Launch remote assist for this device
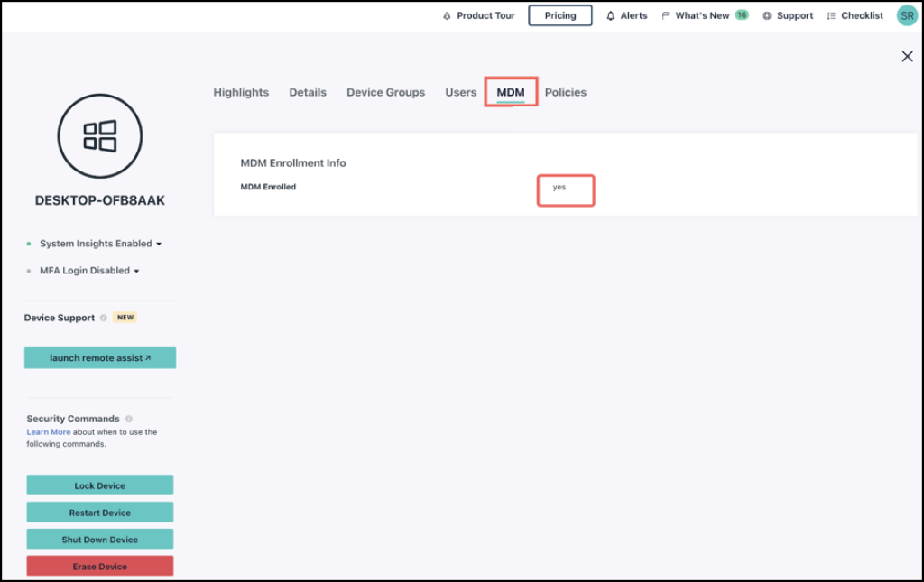The image size is (924, 582). coord(99,357)
